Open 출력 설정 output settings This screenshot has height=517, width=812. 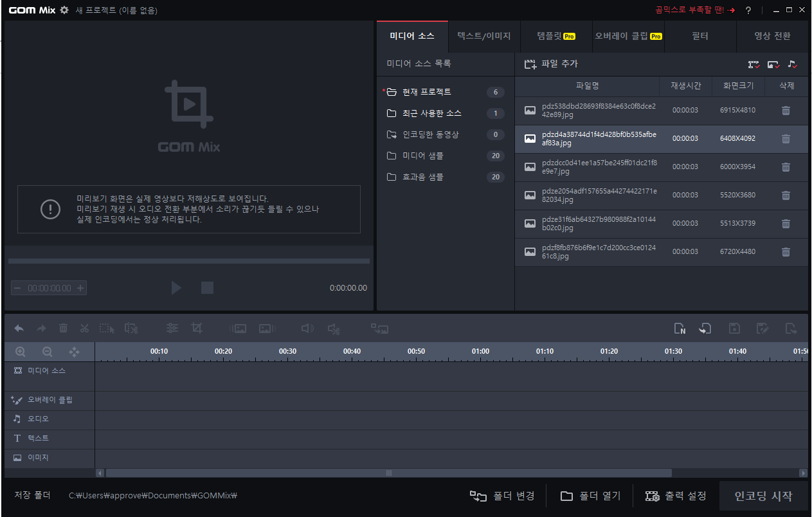coord(676,496)
